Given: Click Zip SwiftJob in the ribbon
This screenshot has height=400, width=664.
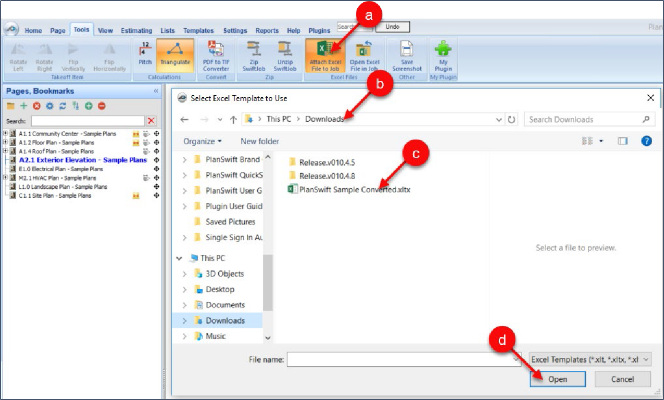Looking at the screenshot, I should (x=254, y=55).
